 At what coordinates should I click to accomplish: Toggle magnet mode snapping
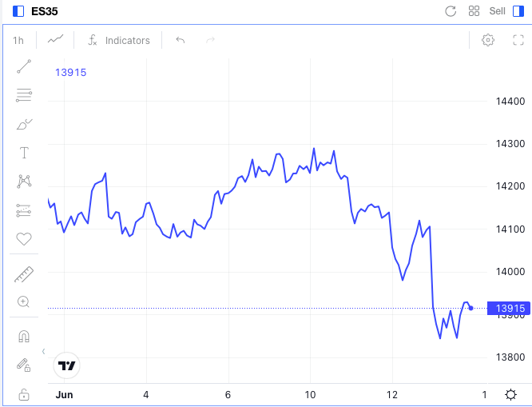coord(24,337)
